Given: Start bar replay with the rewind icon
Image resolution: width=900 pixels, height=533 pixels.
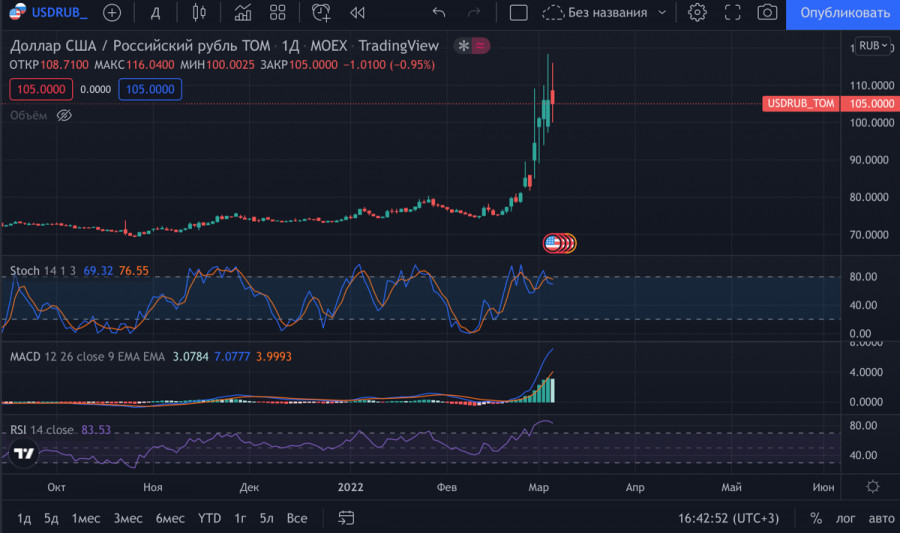Looking at the screenshot, I should click(x=357, y=13).
